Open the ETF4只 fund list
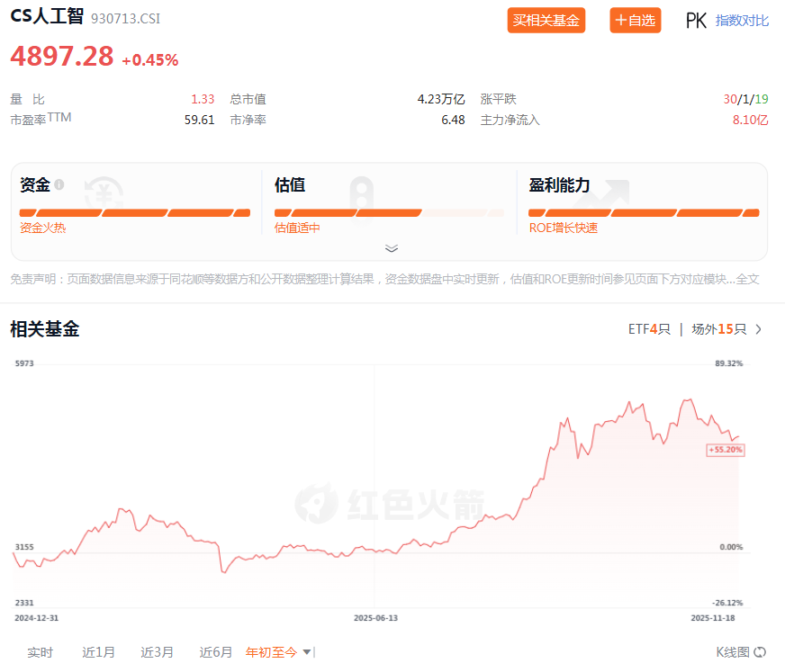 click(649, 329)
